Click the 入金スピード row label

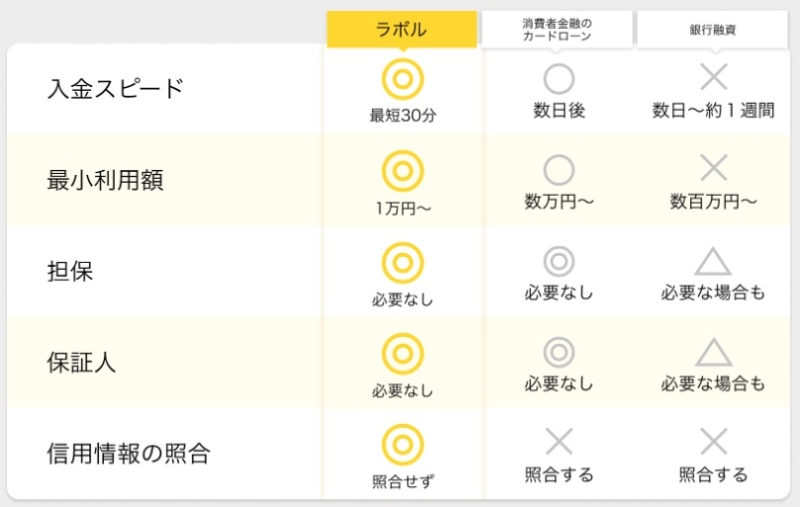[115, 88]
